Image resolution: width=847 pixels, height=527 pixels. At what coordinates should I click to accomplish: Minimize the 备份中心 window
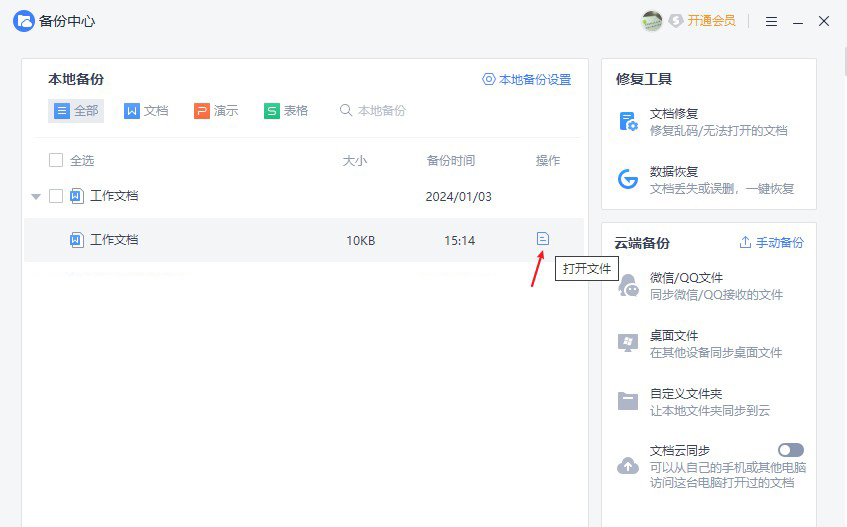tap(798, 22)
